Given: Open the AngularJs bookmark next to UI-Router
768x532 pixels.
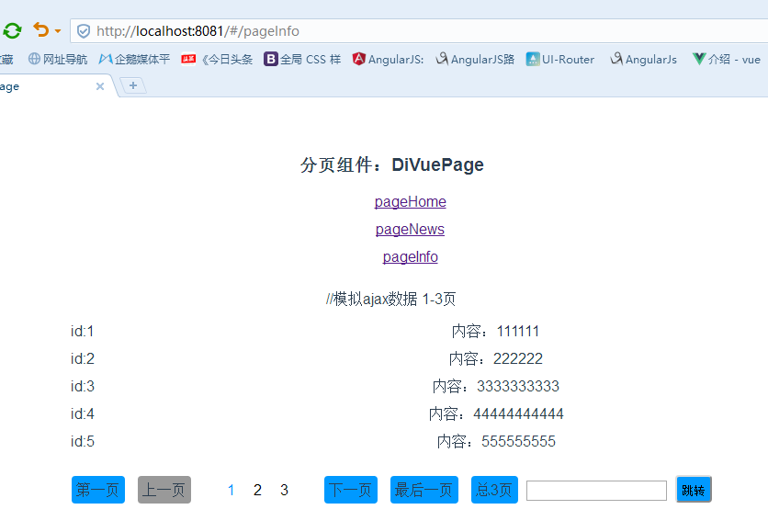Looking at the screenshot, I should 644,60.
